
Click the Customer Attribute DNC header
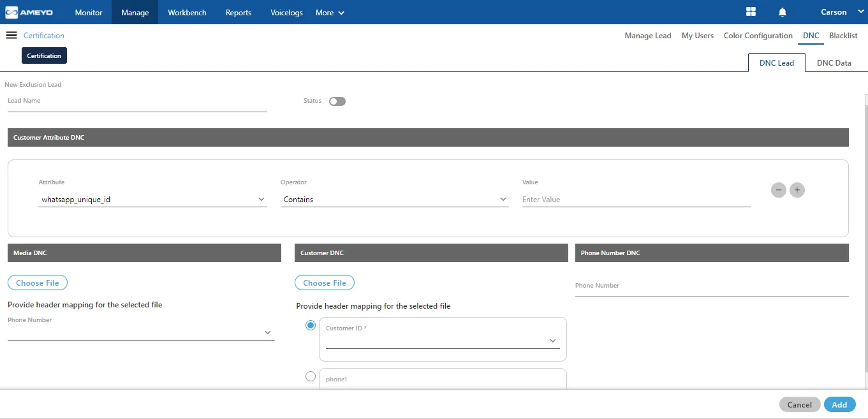tap(428, 138)
